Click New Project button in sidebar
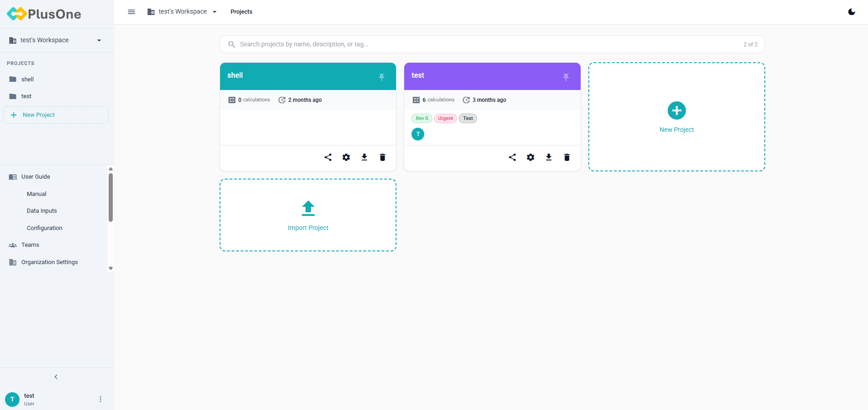This screenshot has height=410, width=868. (55, 115)
